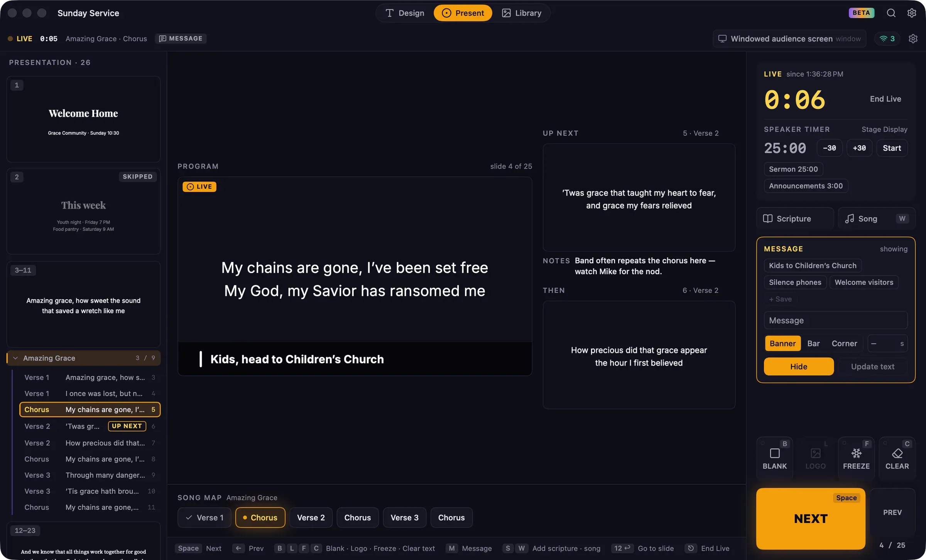Click the FREEZE snowflake icon
Image resolution: width=926 pixels, height=560 pixels.
click(x=856, y=453)
